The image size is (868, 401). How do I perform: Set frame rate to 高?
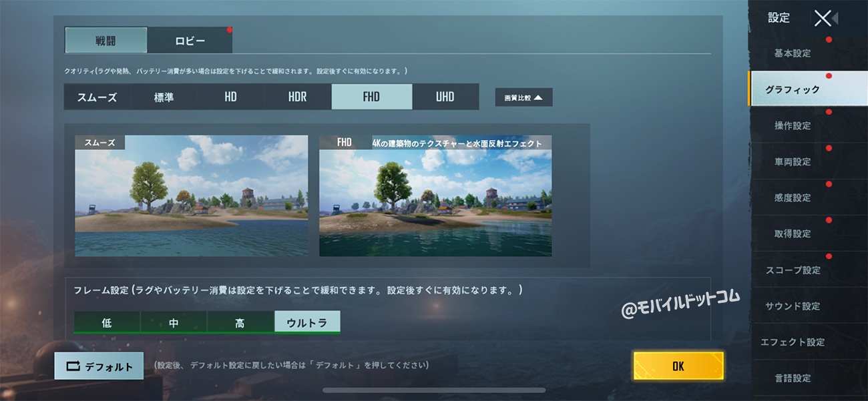click(x=240, y=322)
